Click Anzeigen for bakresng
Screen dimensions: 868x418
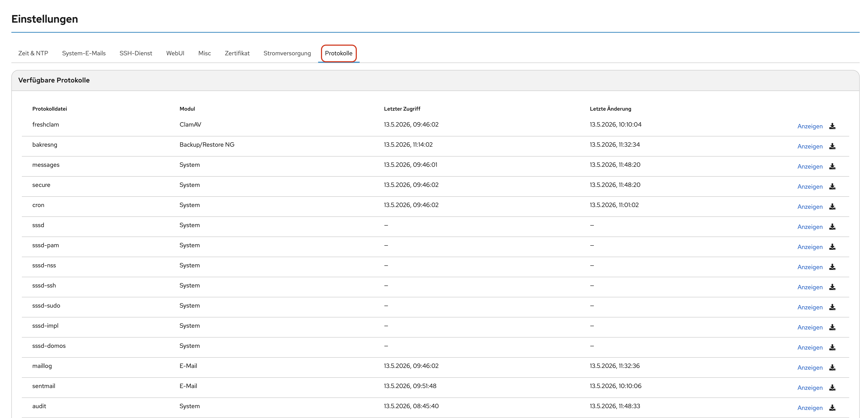click(x=810, y=146)
